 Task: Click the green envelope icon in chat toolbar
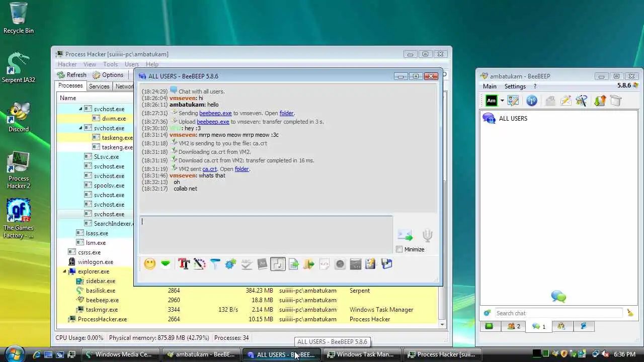click(166, 264)
